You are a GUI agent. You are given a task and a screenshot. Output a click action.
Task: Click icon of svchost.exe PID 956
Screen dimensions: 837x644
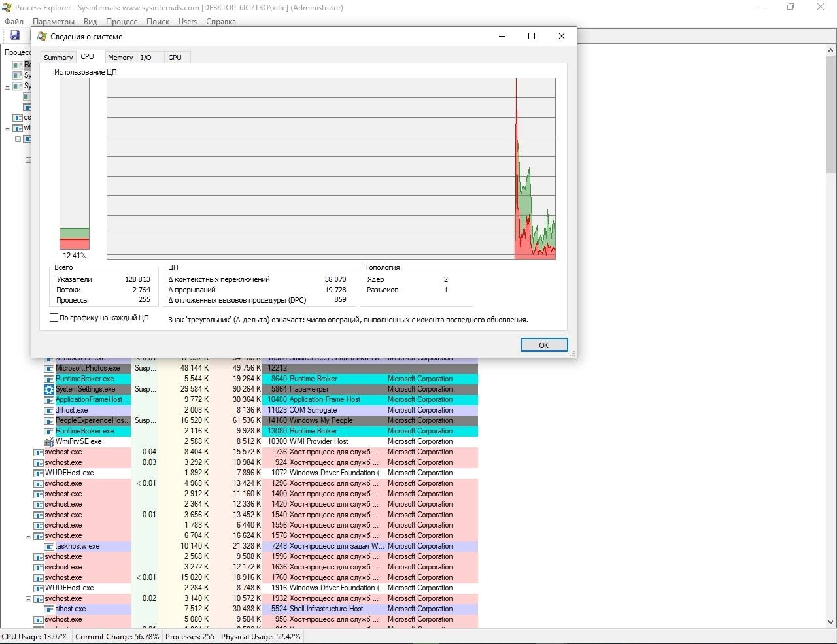[39, 619]
